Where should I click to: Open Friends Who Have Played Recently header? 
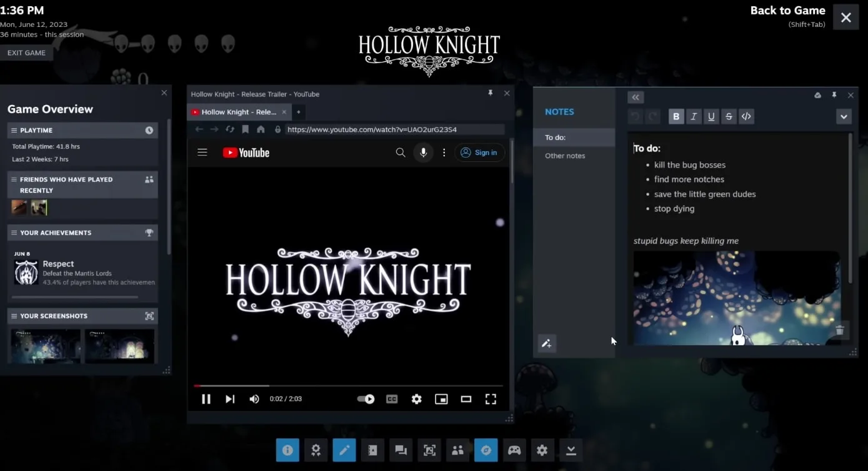[82, 185]
